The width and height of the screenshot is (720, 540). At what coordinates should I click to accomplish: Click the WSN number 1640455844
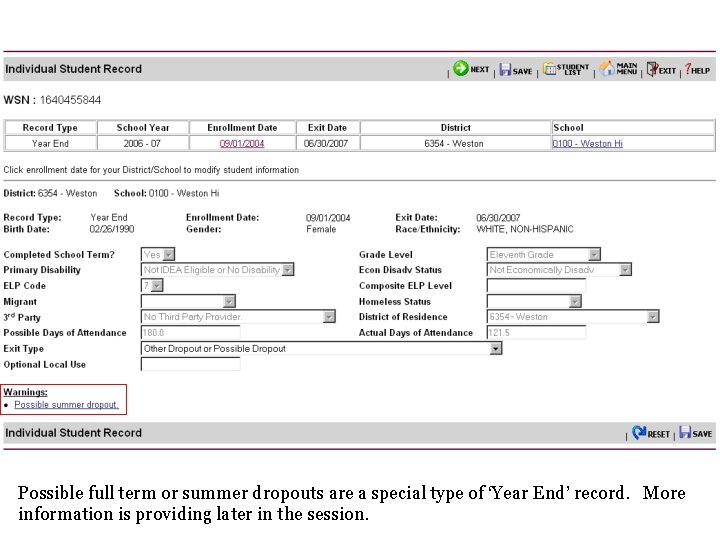tap(70, 100)
